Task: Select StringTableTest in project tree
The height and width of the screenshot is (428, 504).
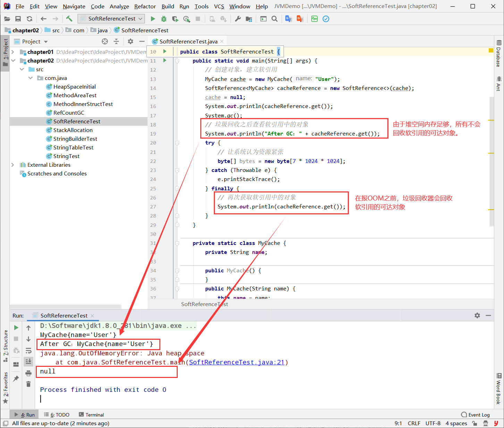Action: (73, 148)
